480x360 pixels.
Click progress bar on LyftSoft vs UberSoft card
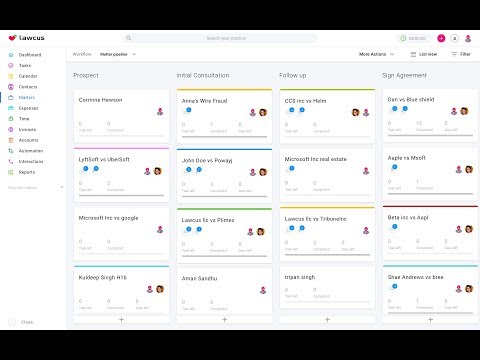click(121, 195)
